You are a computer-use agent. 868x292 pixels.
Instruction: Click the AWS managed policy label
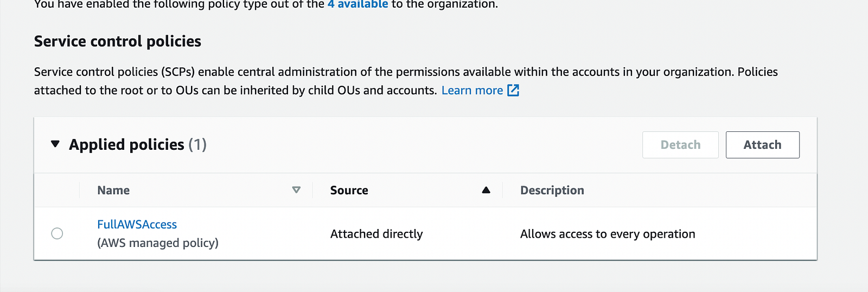(158, 243)
